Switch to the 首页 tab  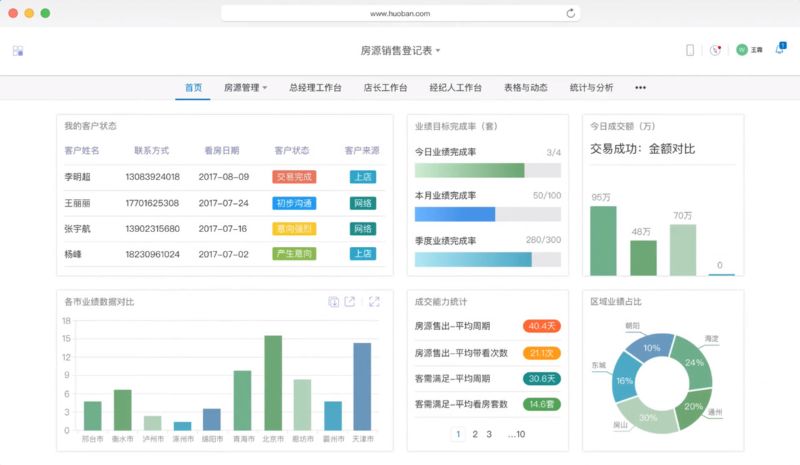tap(193, 88)
